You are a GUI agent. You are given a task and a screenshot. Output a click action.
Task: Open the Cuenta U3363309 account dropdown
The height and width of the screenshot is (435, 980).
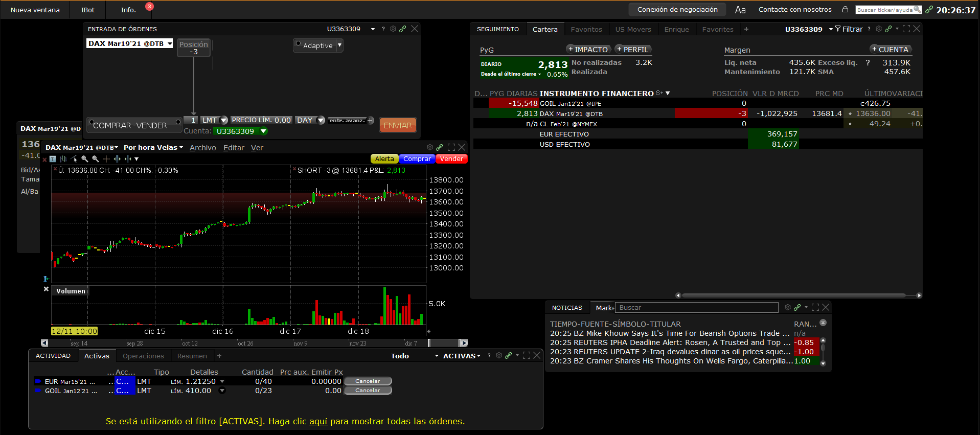[x=264, y=131]
